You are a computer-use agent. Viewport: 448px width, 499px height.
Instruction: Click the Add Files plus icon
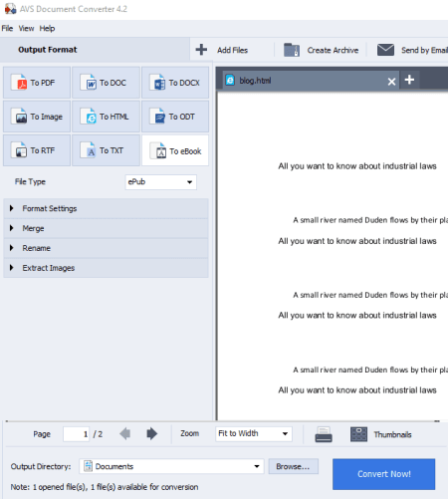point(201,50)
